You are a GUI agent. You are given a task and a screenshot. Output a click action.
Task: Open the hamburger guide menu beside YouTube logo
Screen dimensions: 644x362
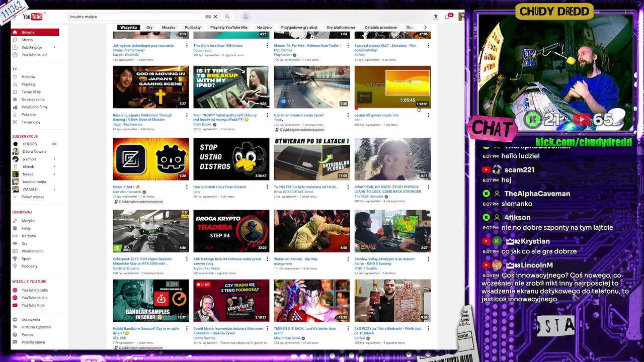15,17
